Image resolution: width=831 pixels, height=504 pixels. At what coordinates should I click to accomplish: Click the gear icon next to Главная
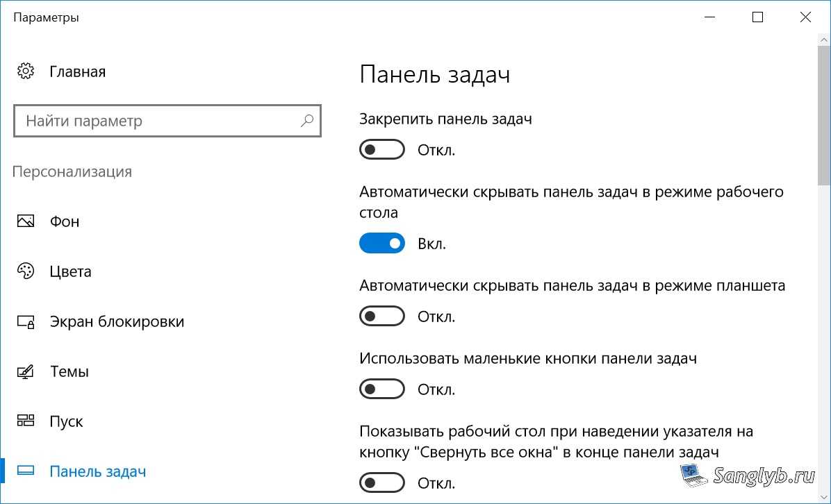26,71
